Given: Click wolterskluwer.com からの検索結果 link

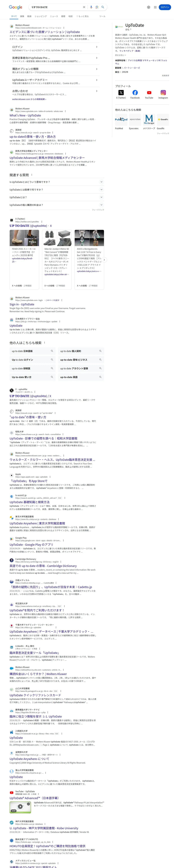Looking at the screenshot, I should tap(29, 99).
